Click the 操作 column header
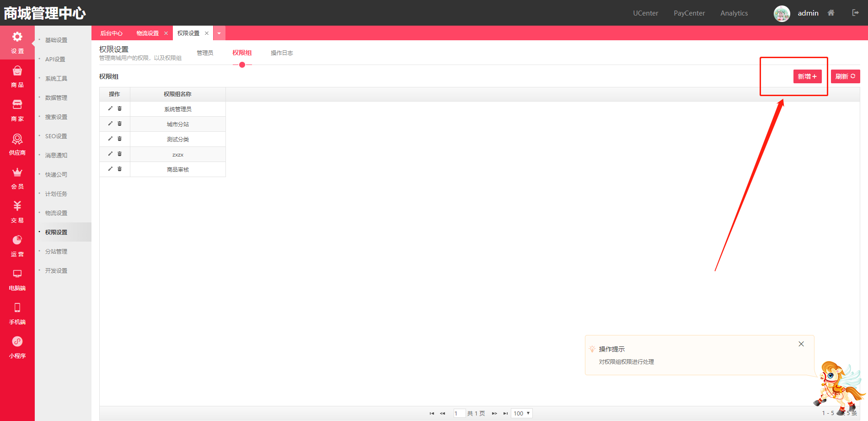Screen dimensions: 868x421 click(114, 94)
